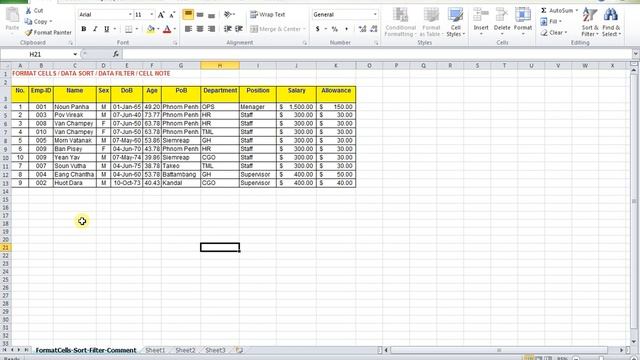Open the font name Arial dropdown
The image size is (640, 360).
click(x=130, y=15)
